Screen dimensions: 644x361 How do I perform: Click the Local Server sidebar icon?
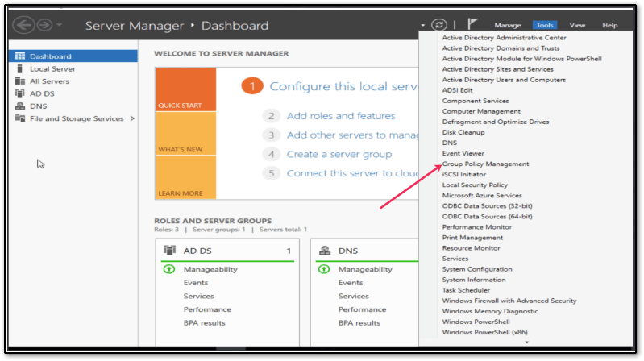[x=19, y=68]
